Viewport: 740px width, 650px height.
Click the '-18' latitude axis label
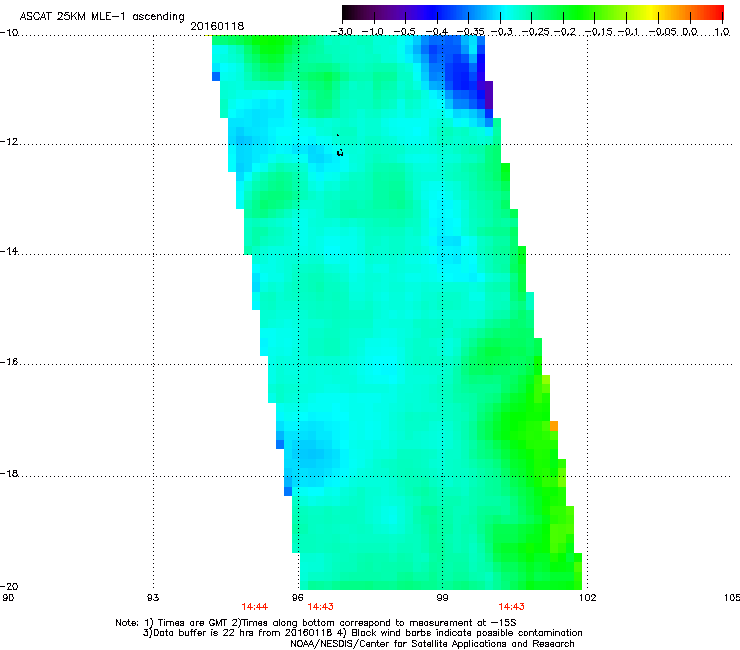coord(9,473)
